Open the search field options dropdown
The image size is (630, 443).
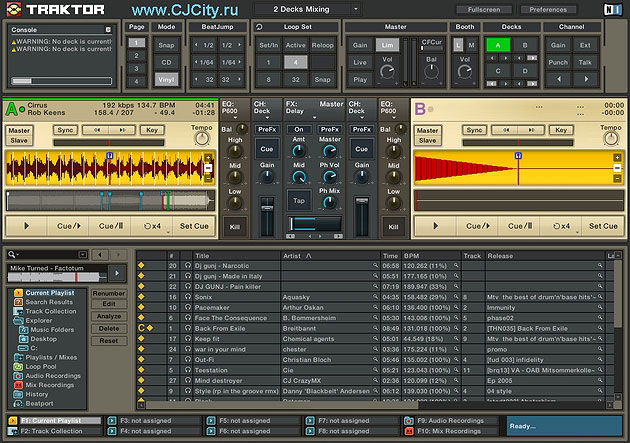point(13,255)
